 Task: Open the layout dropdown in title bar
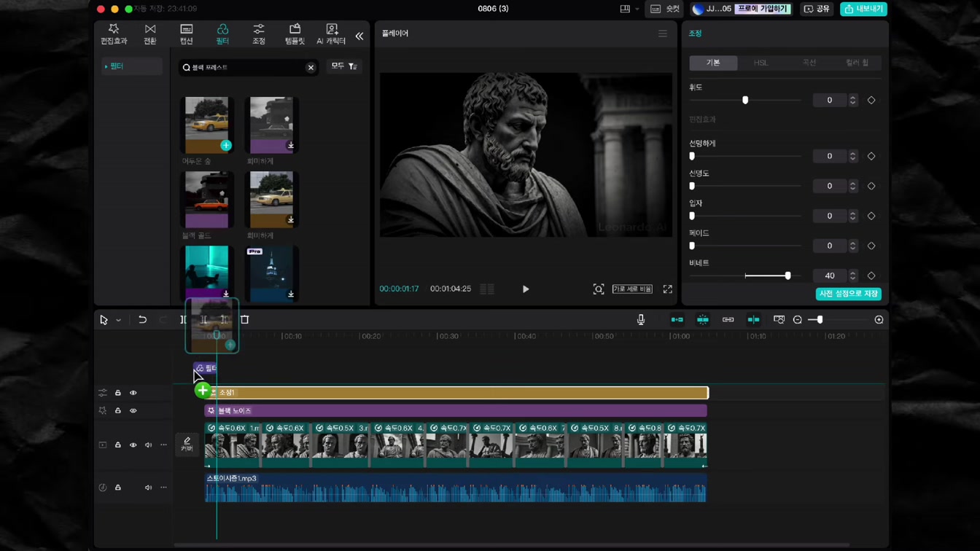point(629,9)
